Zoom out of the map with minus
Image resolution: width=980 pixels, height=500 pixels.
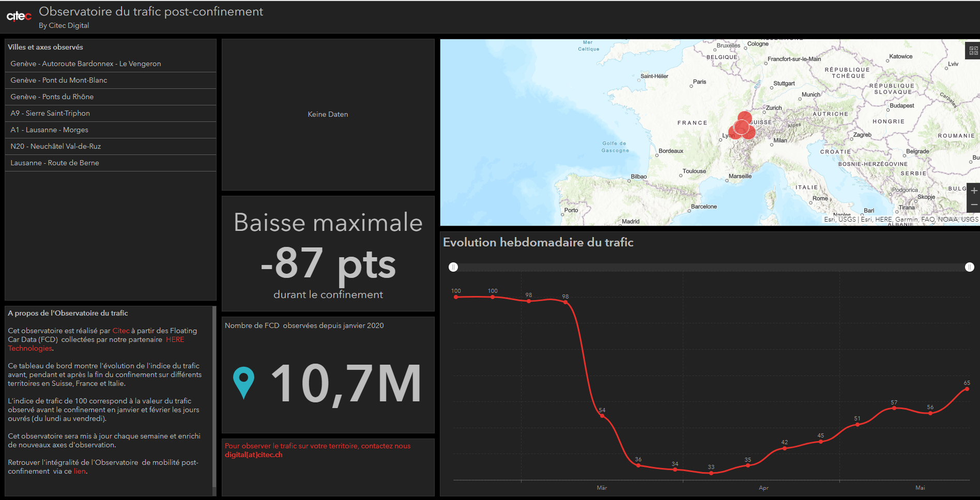coord(974,205)
